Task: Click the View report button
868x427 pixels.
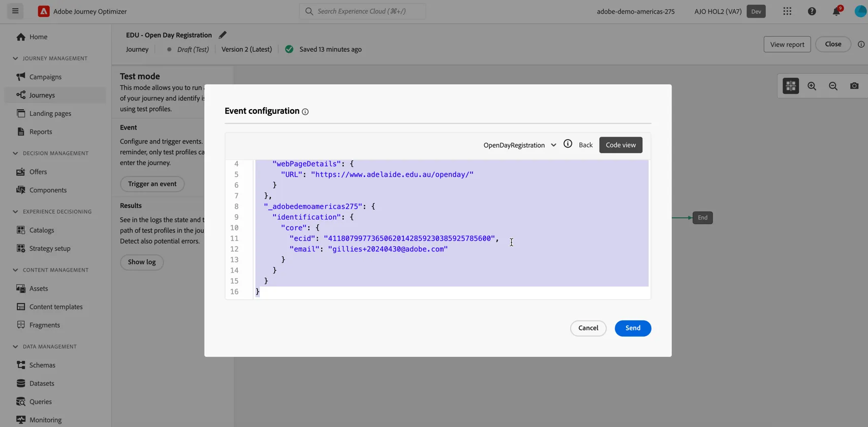Action: click(787, 45)
